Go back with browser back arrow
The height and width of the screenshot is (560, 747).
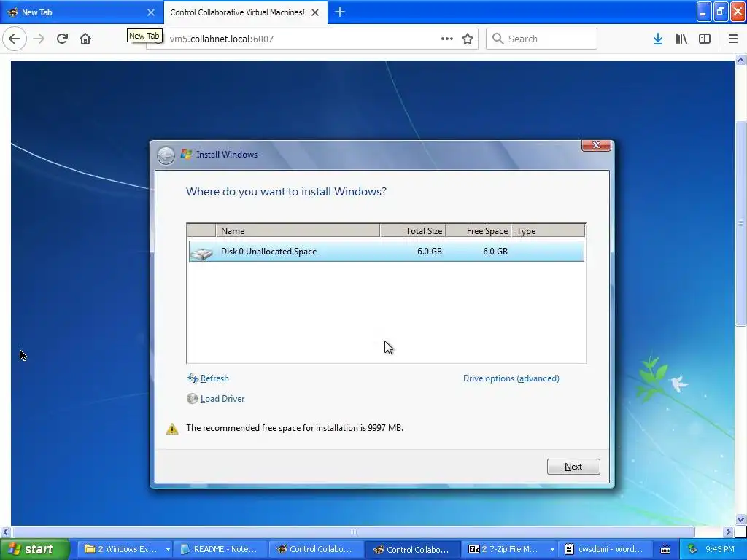[x=15, y=39]
